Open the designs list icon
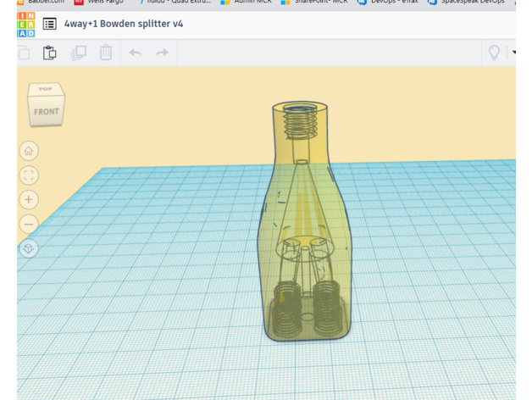Viewport: 532px width, 400px height. [x=50, y=24]
